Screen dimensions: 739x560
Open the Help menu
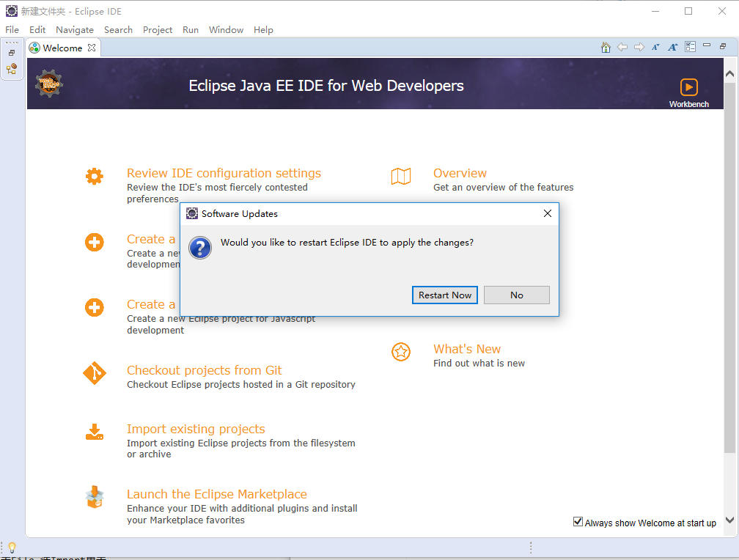[263, 30]
